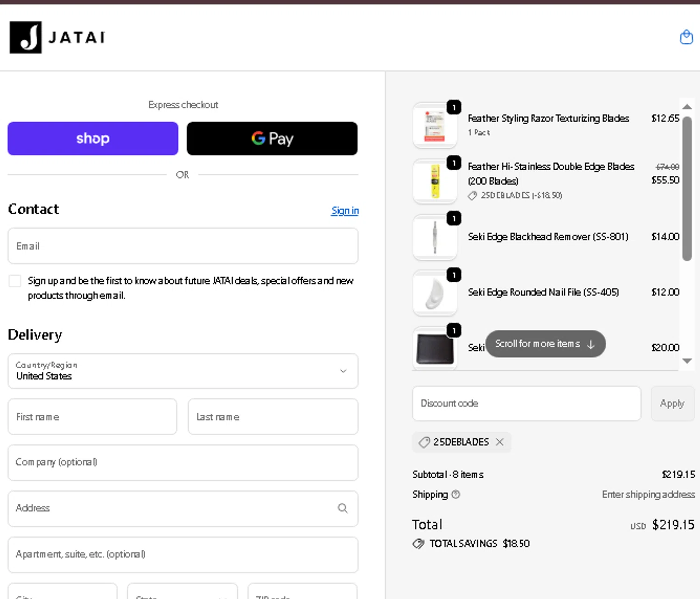Click the JATAI logo
This screenshot has height=599, width=700.
[x=57, y=37]
